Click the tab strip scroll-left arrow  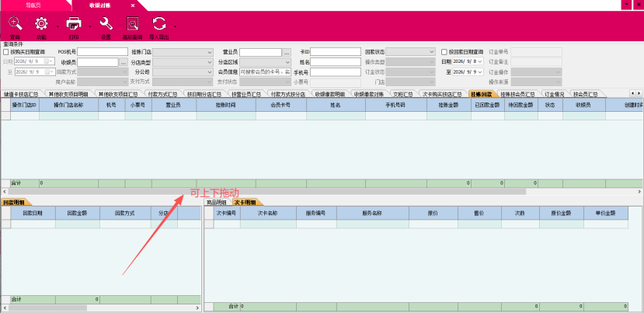pyautogui.click(x=632, y=93)
